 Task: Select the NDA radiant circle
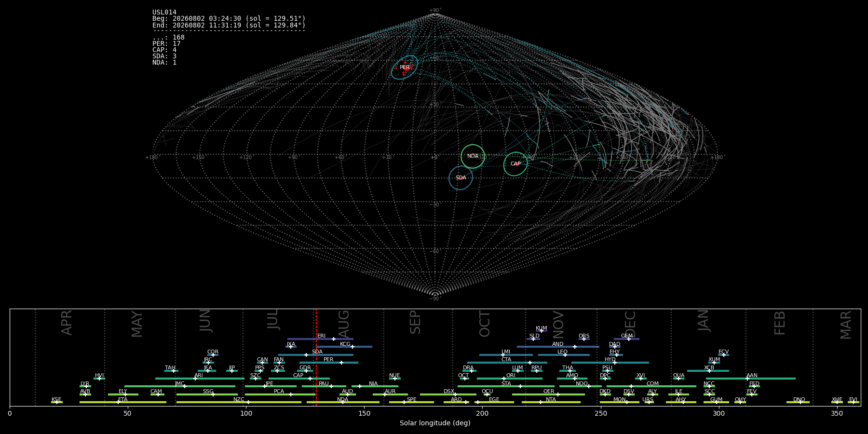coord(473,156)
